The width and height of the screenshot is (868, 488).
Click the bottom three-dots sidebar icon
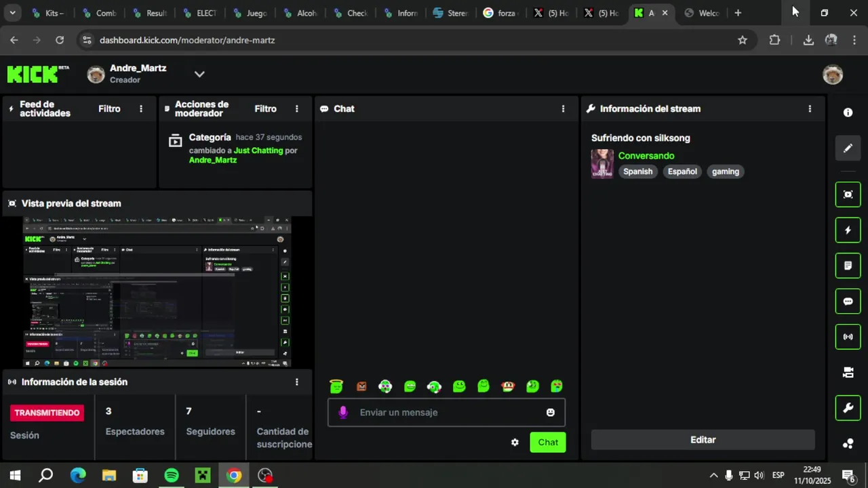(848, 444)
